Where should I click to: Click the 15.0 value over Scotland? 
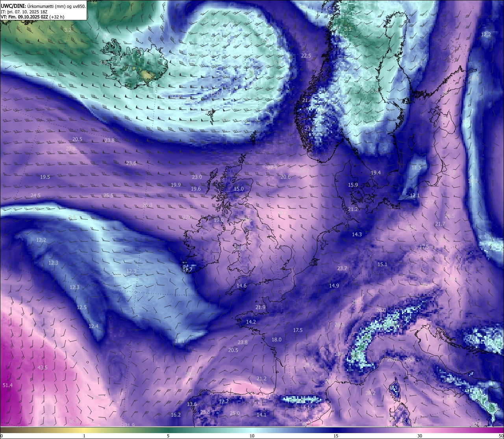[239, 189]
